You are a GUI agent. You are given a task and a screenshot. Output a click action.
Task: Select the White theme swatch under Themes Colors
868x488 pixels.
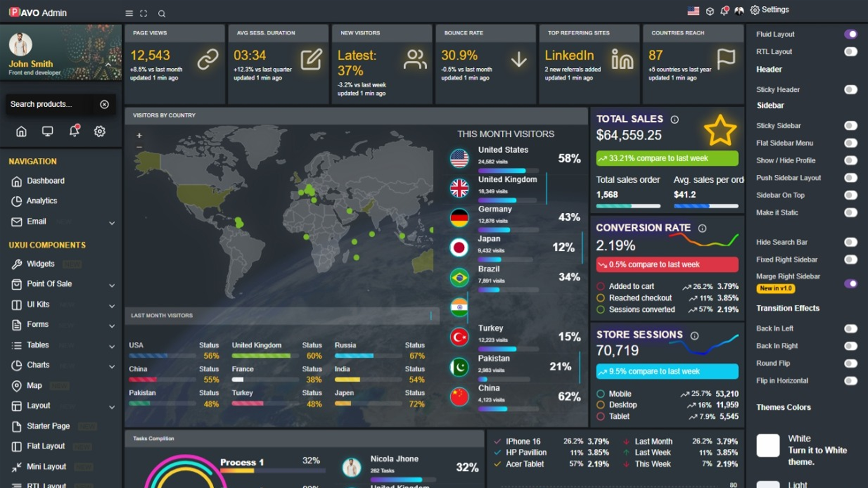click(769, 445)
